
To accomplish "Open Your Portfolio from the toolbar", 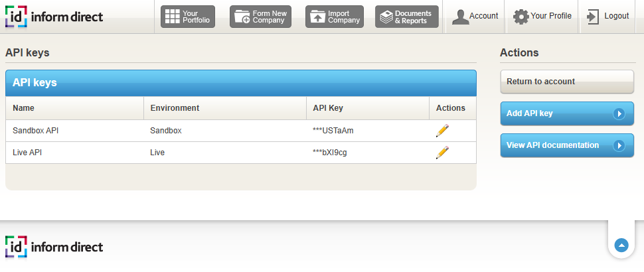I will coord(188,17).
